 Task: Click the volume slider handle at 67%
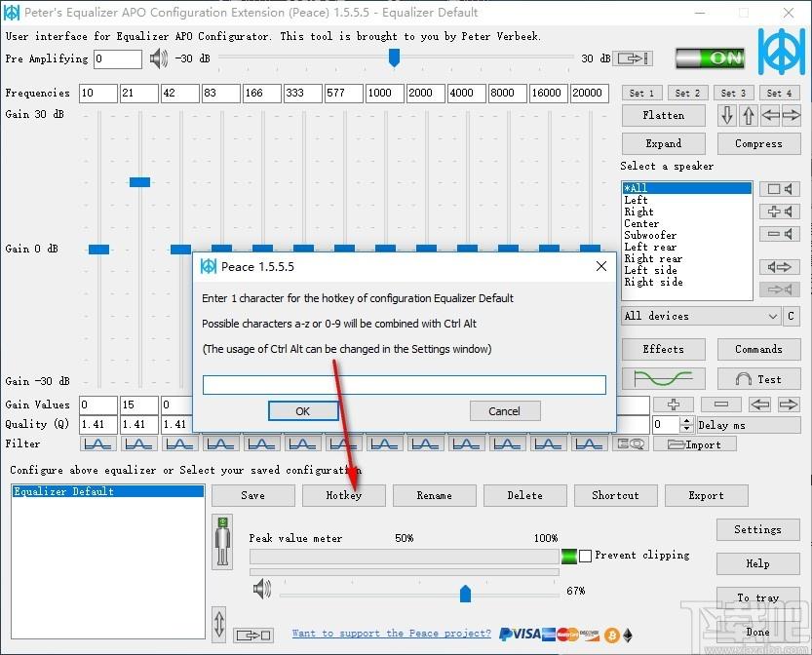(x=466, y=594)
